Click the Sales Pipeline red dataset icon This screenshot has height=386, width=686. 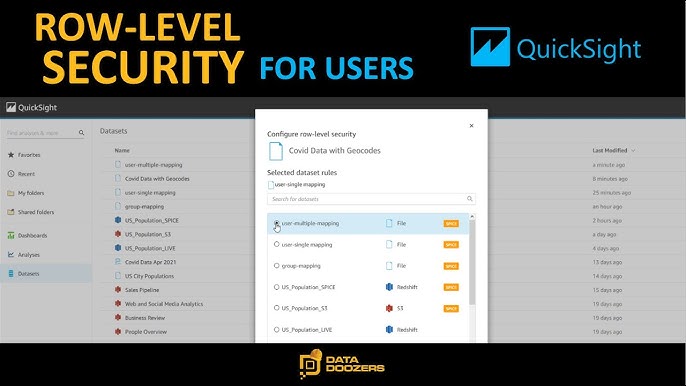coord(118,290)
